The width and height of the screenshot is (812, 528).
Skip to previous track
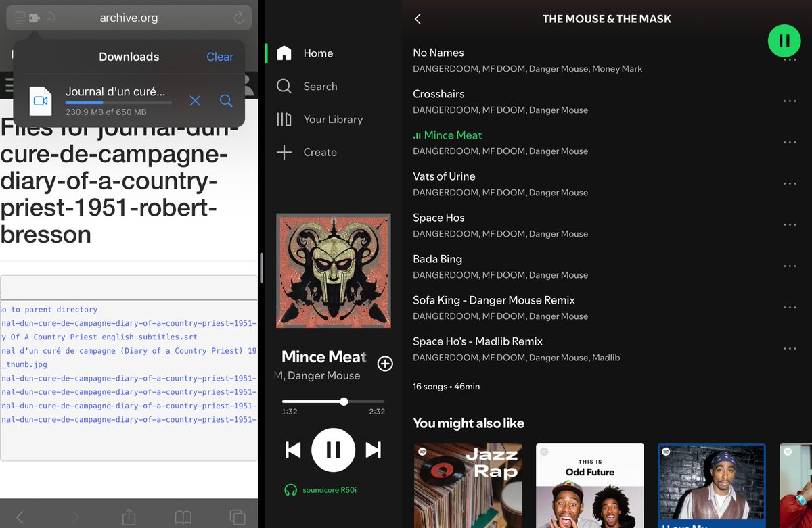click(292, 450)
